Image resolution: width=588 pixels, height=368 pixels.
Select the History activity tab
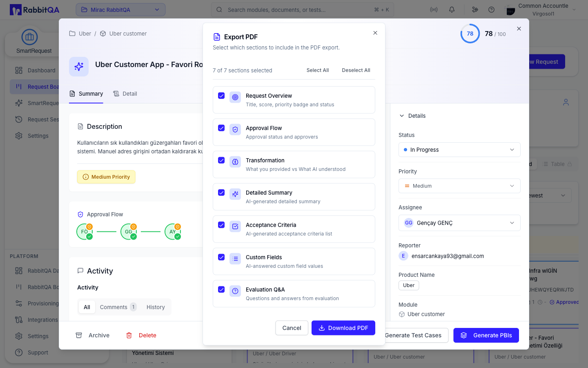tap(156, 307)
